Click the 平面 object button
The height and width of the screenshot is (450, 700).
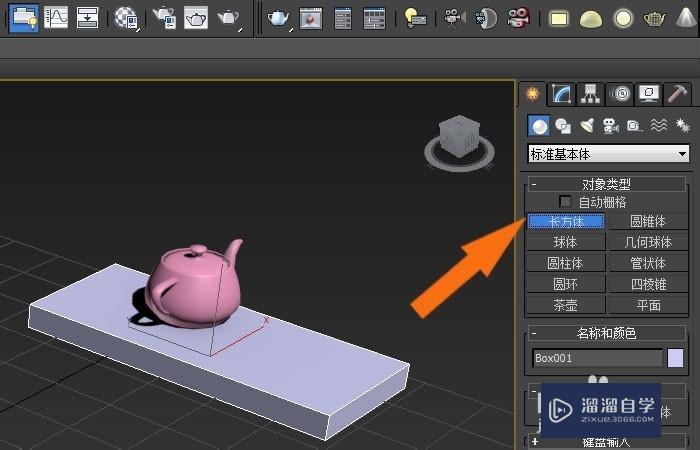point(648,305)
